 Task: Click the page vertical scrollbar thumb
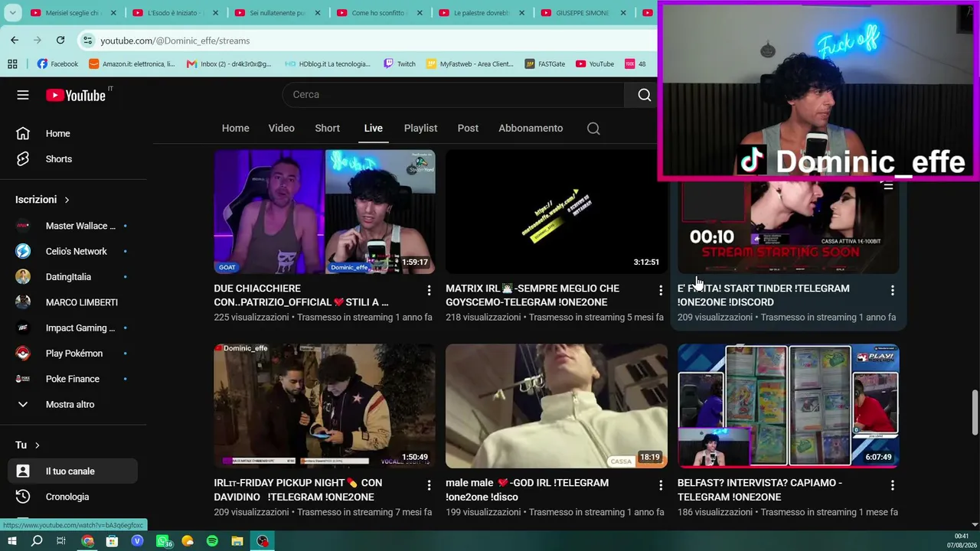pyautogui.click(x=975, y=412)
